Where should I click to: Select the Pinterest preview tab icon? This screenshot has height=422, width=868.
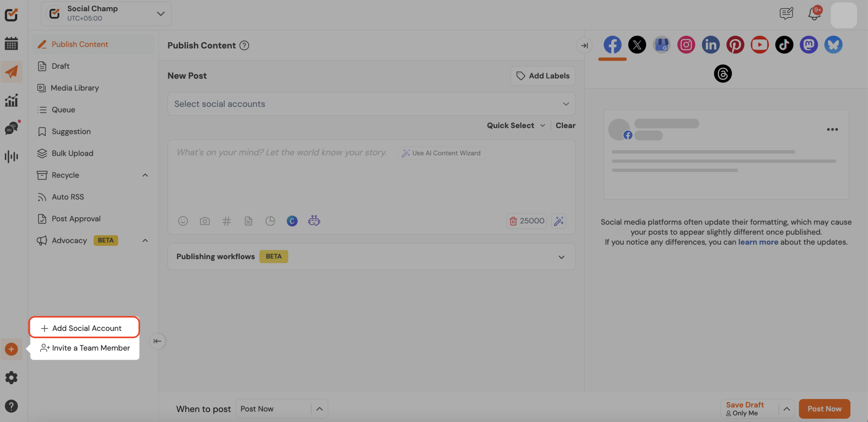pyautogui.click(x=735, y=45)
